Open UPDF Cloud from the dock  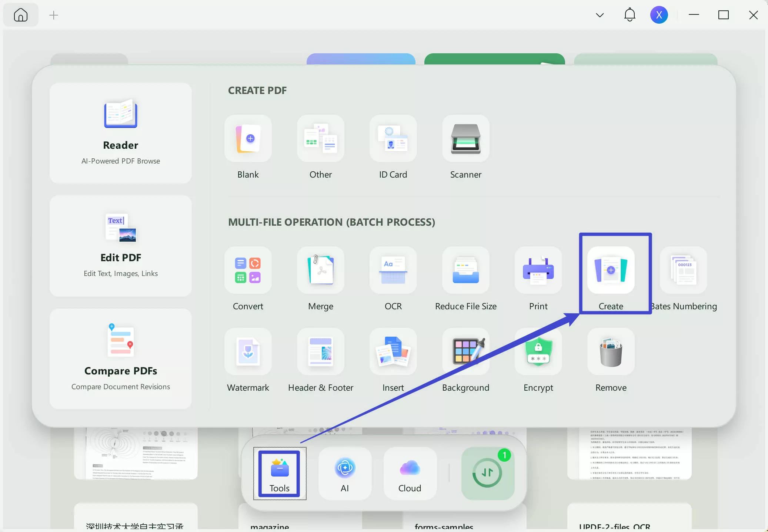tap(409, 475)
